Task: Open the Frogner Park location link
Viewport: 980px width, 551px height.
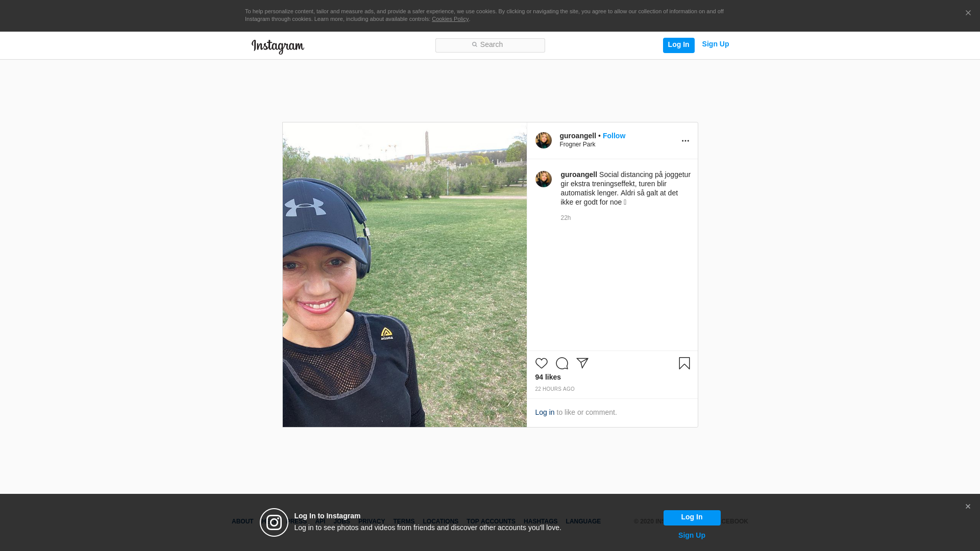Action: pos(577,144)
